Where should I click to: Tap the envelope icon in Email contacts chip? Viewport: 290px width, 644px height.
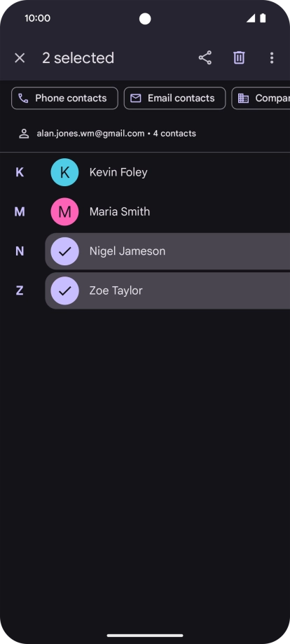136,98
